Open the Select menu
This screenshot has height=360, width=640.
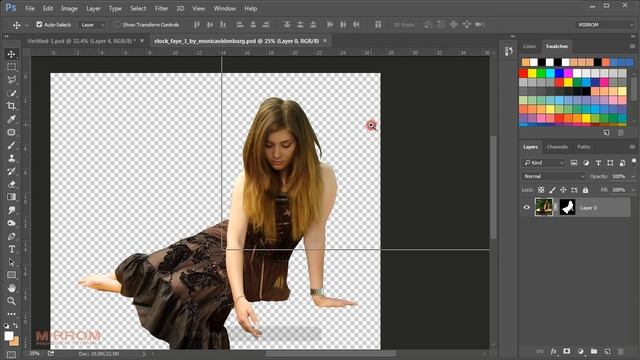138,8
